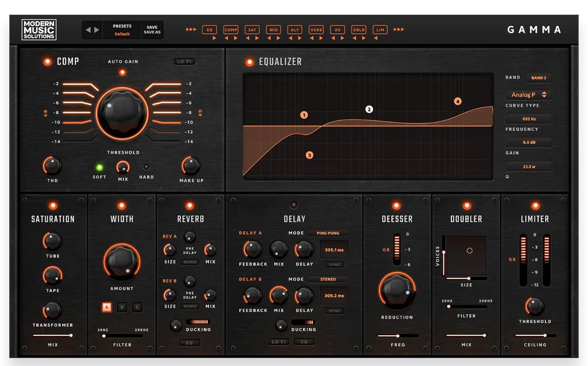Open the Ping Pong mode selector for Delay A
Viewport: 588px width, 366px height.
pos(328,233)
